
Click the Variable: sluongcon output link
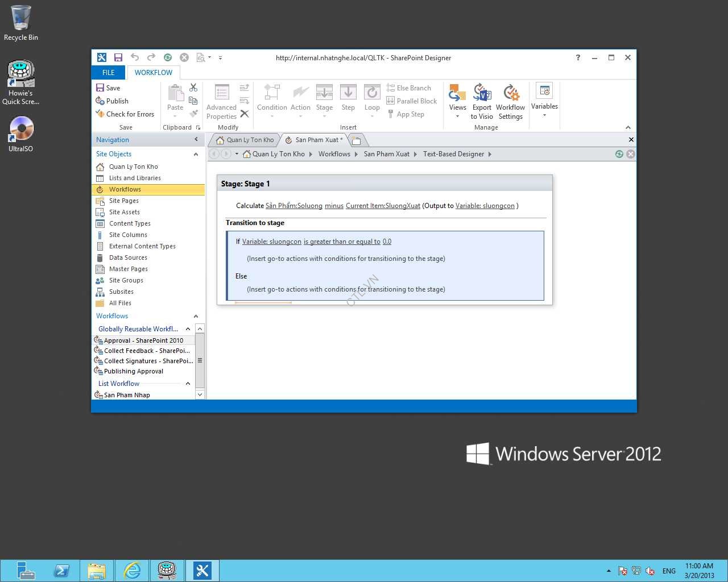click(x=485, y=206)
